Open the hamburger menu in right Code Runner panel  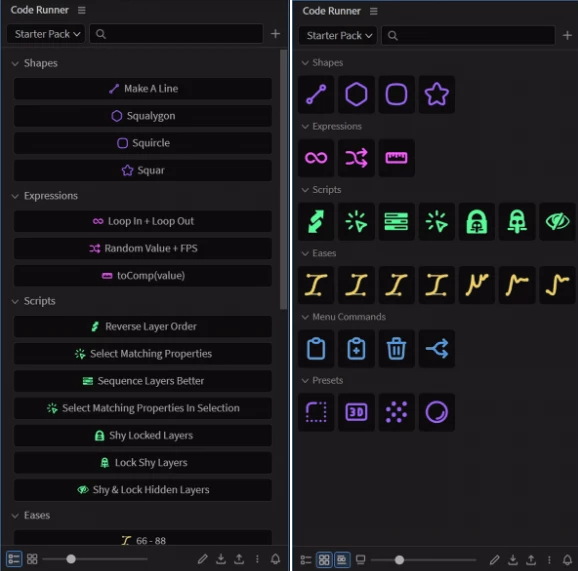373,11
